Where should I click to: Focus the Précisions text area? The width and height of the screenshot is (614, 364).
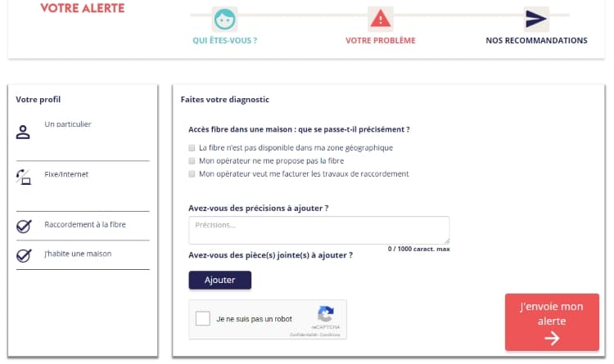pos(319,230)
